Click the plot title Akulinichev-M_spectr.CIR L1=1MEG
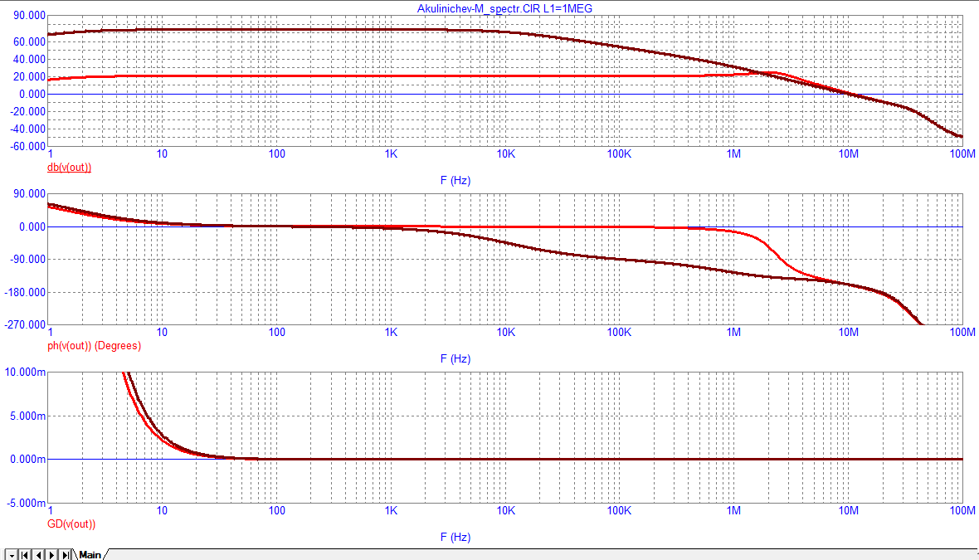This screenshot has height=560, width=979. click(x=504, y=9)
